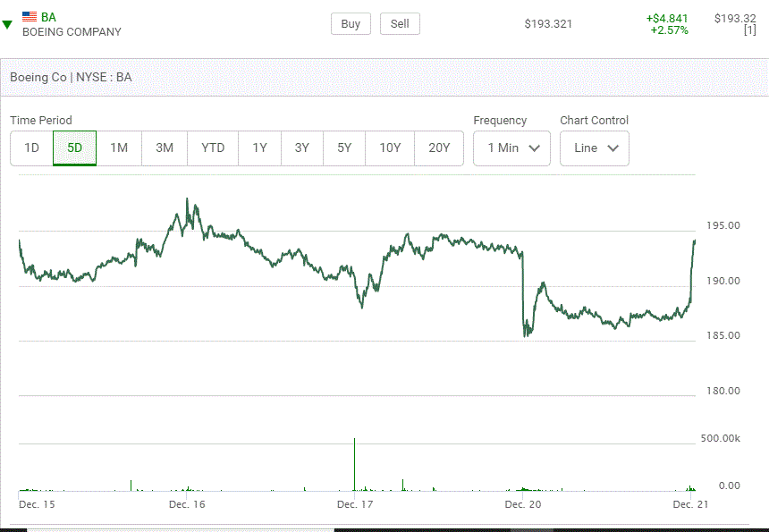Click the 185.00 price axis label
The image size is (769, 532).
coord(723,335)
